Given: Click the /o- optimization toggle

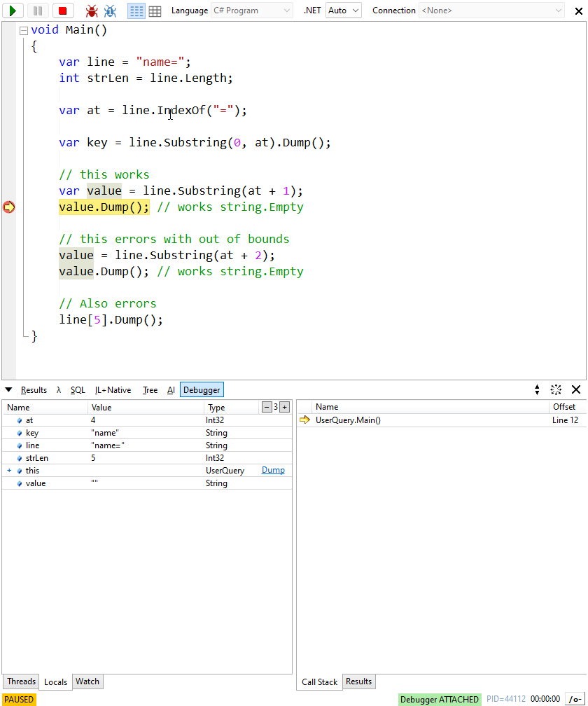Looking at the screenshot, I should click(x=575, y=699).
